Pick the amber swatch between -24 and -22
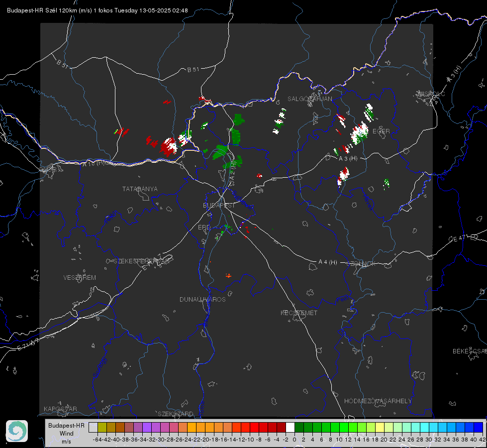The height and width of the screenshot is (448, 487). coord(192,427)
